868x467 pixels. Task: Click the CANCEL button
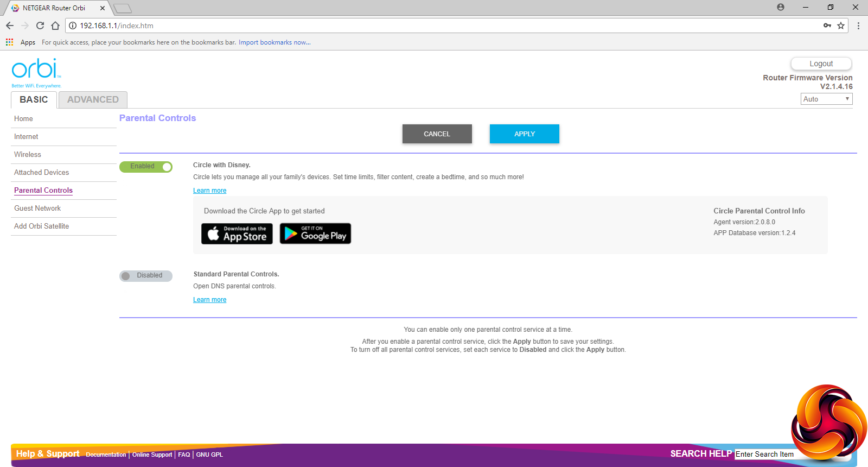[x=437, y=134]
